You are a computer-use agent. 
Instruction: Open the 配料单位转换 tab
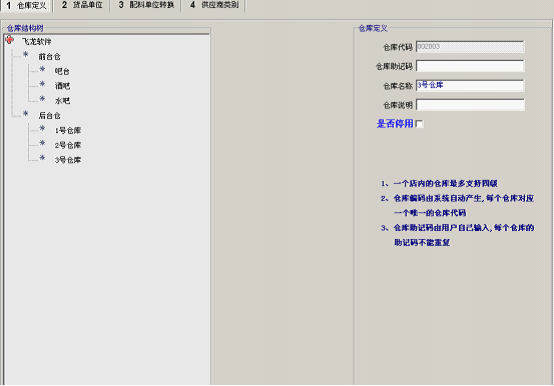coord(146,5)
